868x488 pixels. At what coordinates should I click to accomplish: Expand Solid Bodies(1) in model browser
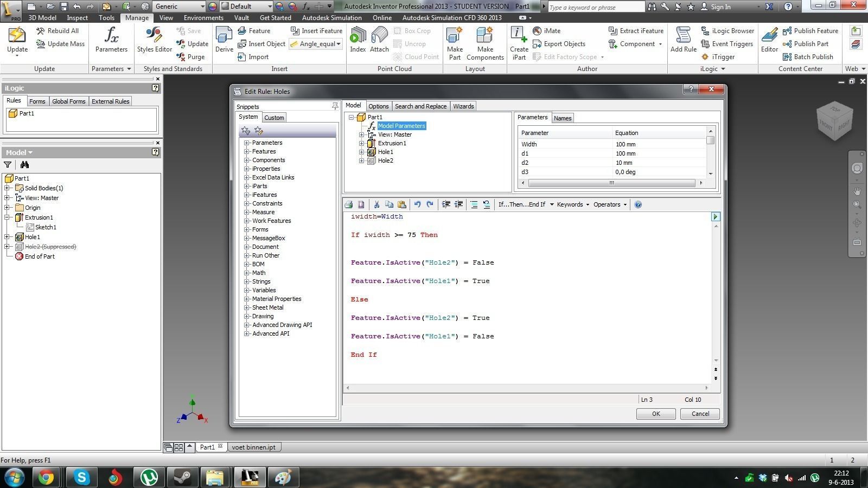pyautogui.click(x=7, y=188)
